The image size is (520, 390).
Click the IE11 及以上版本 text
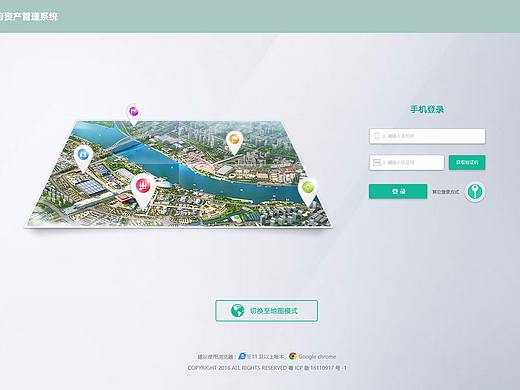[x=266, y=356]
